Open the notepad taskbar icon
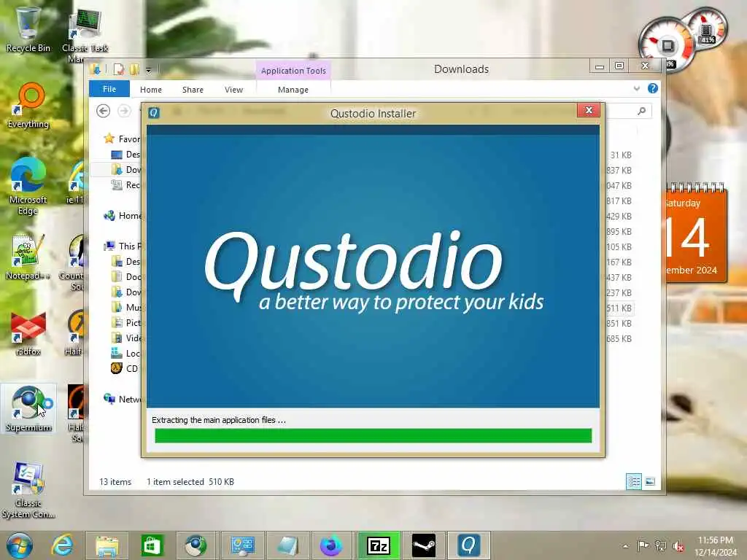The height and width of the screenshot is (560, 747). pyautogui.click(x=287, y=545)
